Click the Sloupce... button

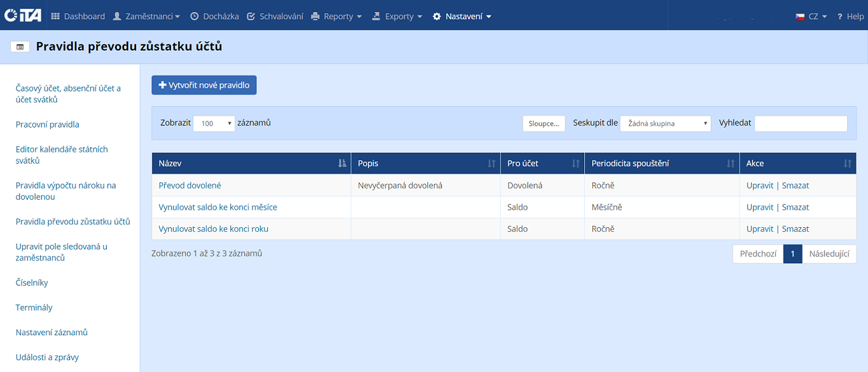[544, 124]
